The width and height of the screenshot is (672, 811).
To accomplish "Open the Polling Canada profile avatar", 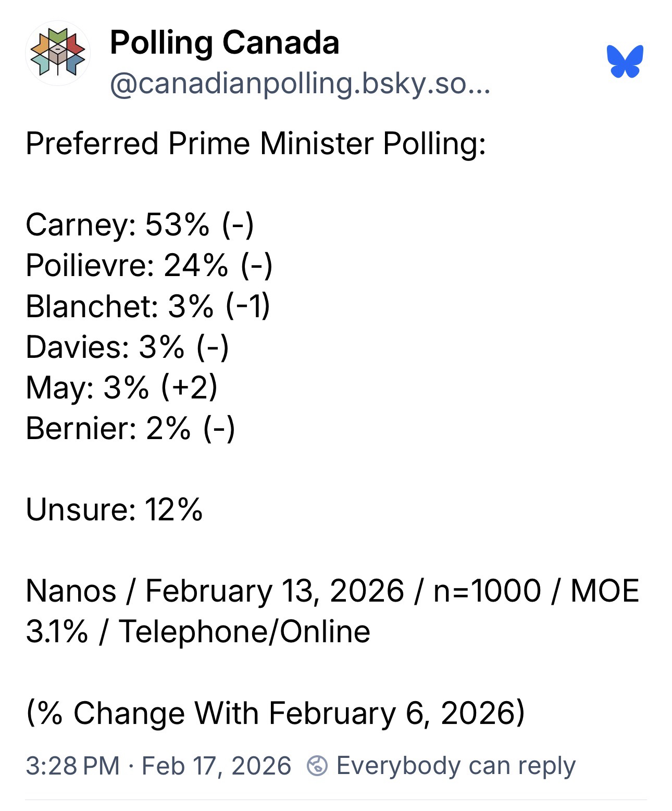I will pos(58,53).
